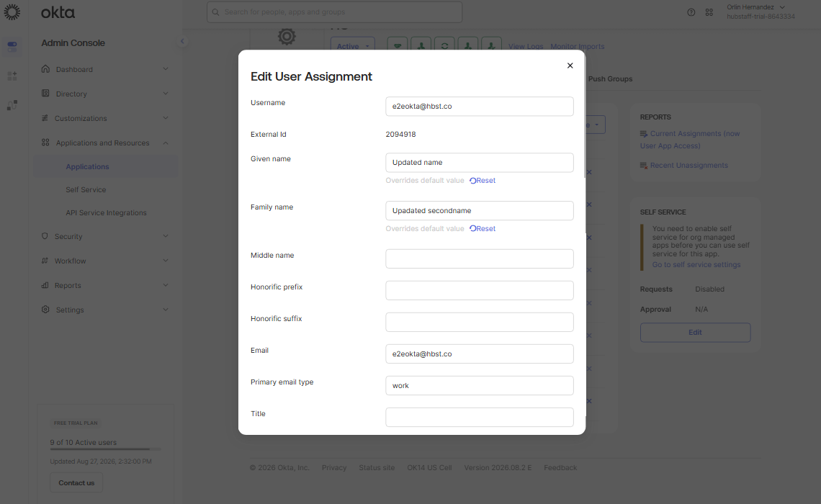Collapse Applications and Resources section

point(166,143)
